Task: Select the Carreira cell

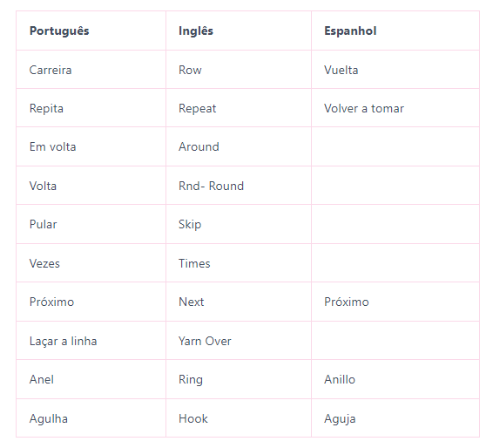Action: point(91,70)
